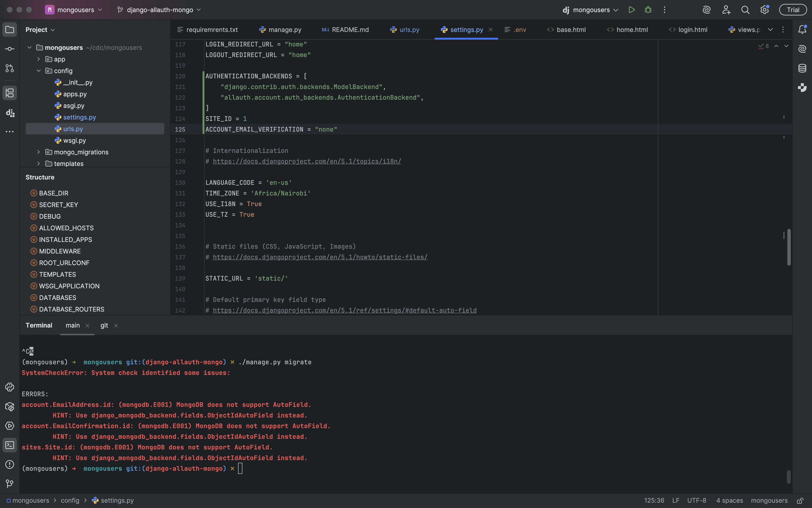This screenshot has height=508, width=812.
Task: Open line separator LF selector
Action: click(676, 501)
